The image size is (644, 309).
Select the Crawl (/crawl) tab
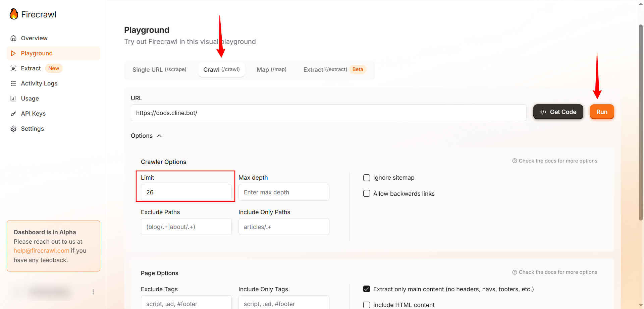coord(221,70)
